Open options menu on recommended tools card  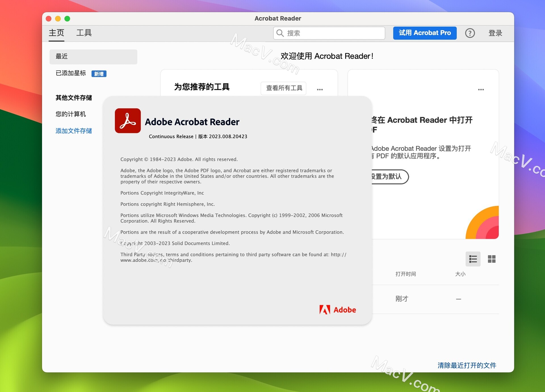point(320,89)
